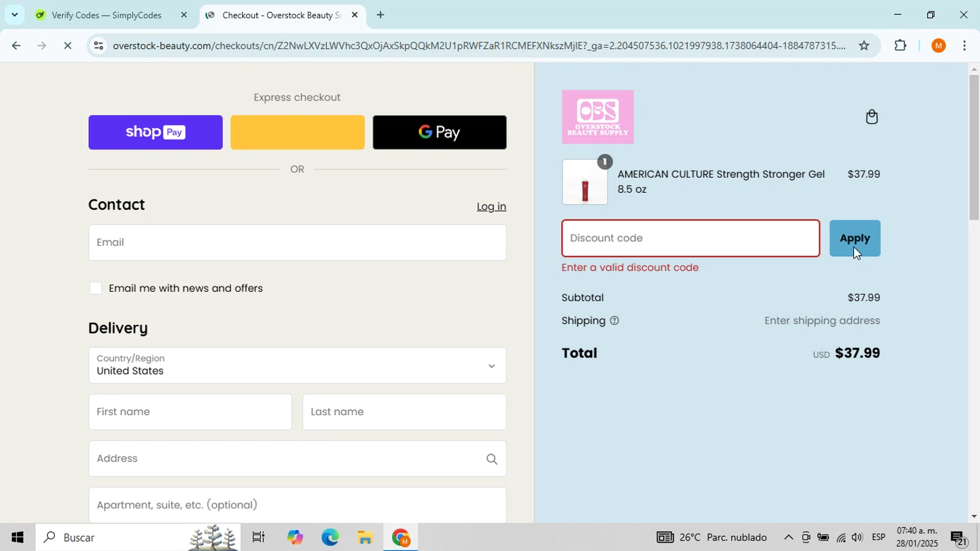Click the address search magnifier icon
The image size is (980, 551).
click(x=492, y=459)
